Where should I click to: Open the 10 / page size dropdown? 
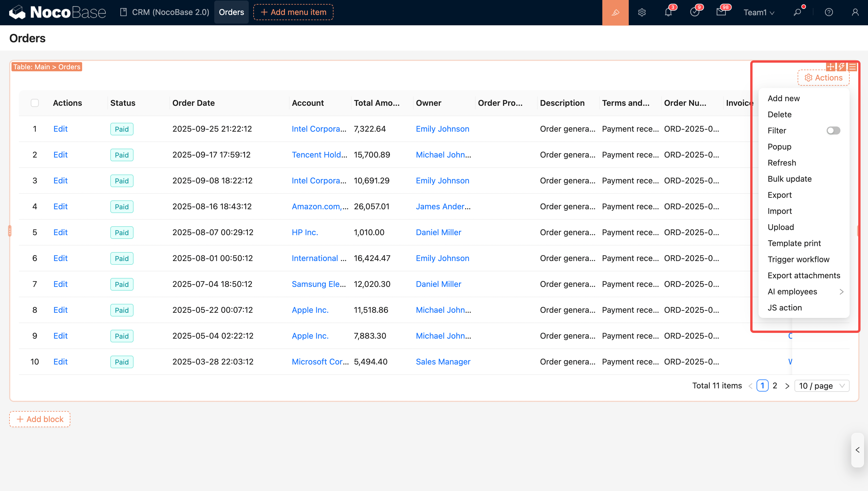(821, 386)
